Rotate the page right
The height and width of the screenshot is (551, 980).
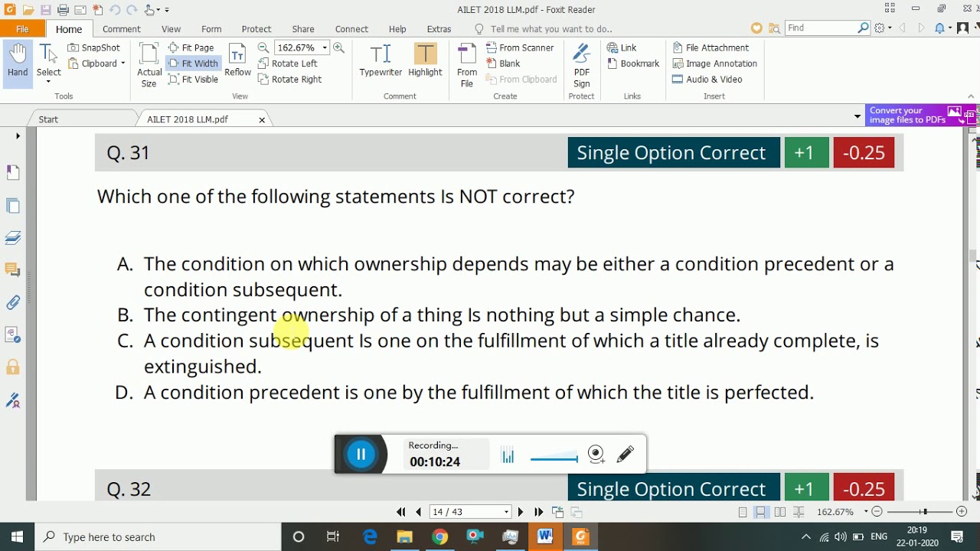[x=289, y=80]
